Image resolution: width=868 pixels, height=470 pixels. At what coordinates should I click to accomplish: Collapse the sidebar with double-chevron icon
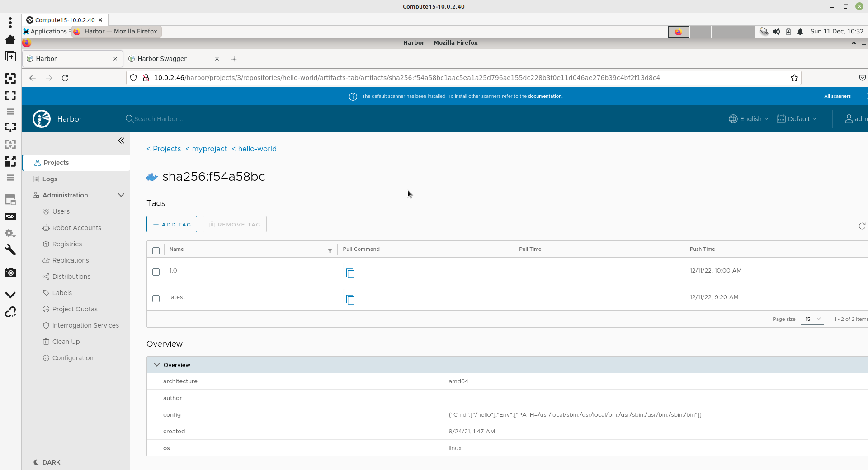pyautogui.click(x=121, y=141)
